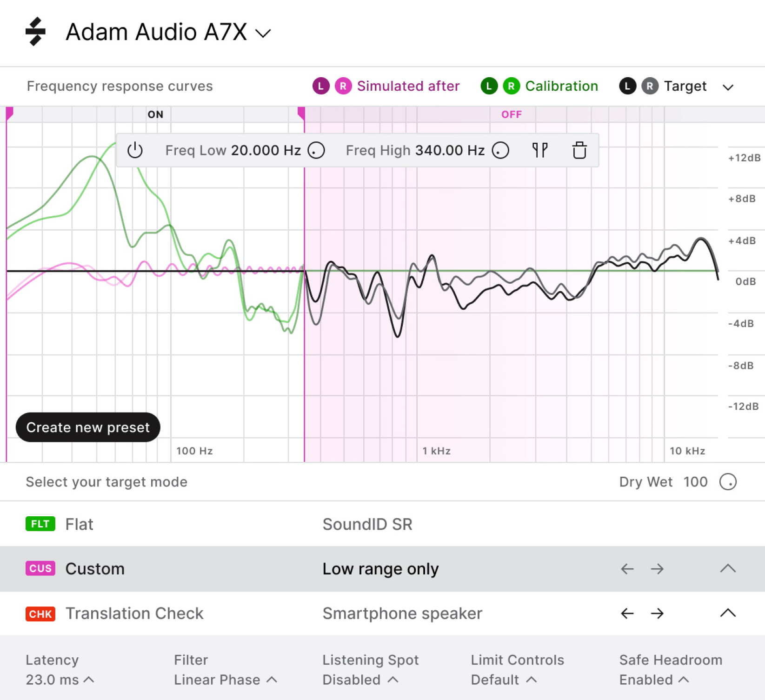
Task: Click the Dry Wet knob
Action: coord(728,482)
